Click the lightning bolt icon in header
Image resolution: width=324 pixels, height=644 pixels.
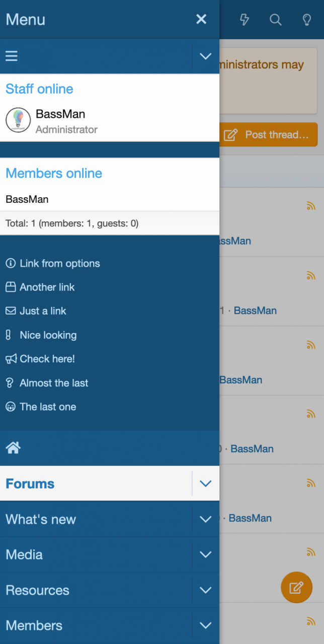[x=245, y=20]
